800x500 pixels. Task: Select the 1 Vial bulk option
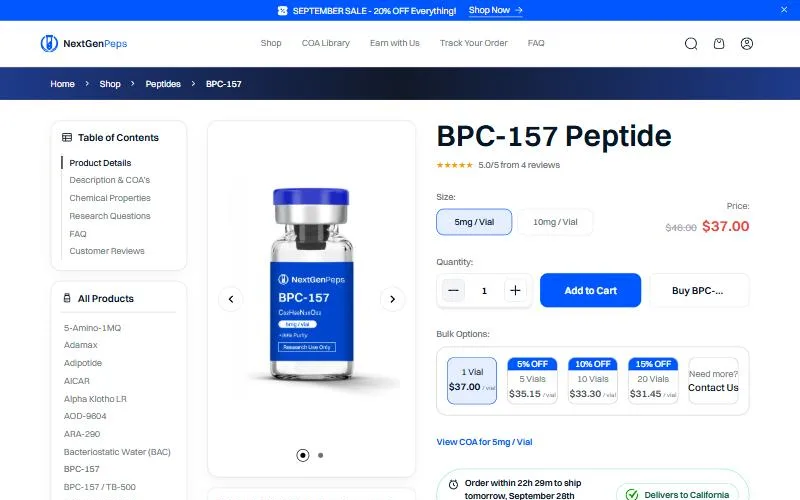(x=472, y=381)
